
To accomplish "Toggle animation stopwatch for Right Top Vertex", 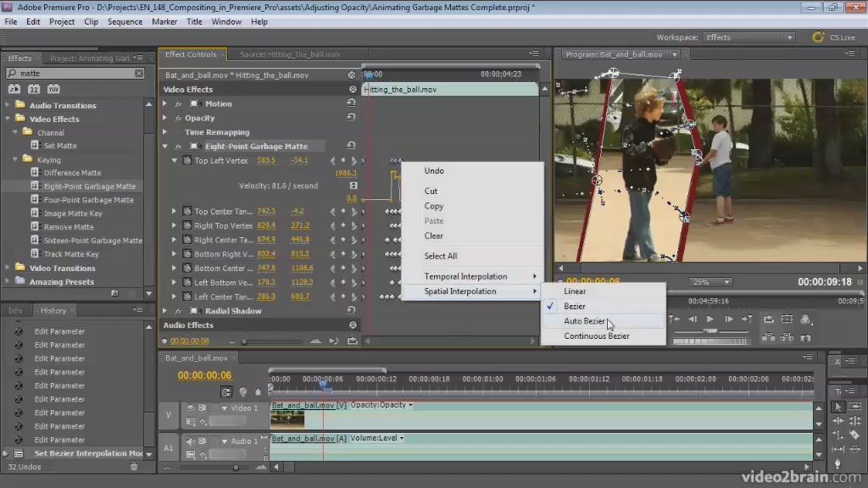I will click(x=187, y=225).
